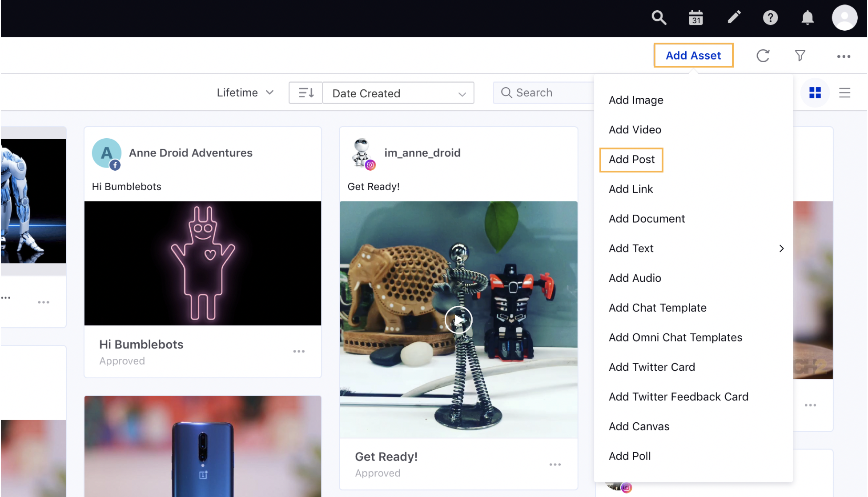Click the Anne Droid Adventures Facebook avatar
868x497 pixels.
(x=107, y=153)
